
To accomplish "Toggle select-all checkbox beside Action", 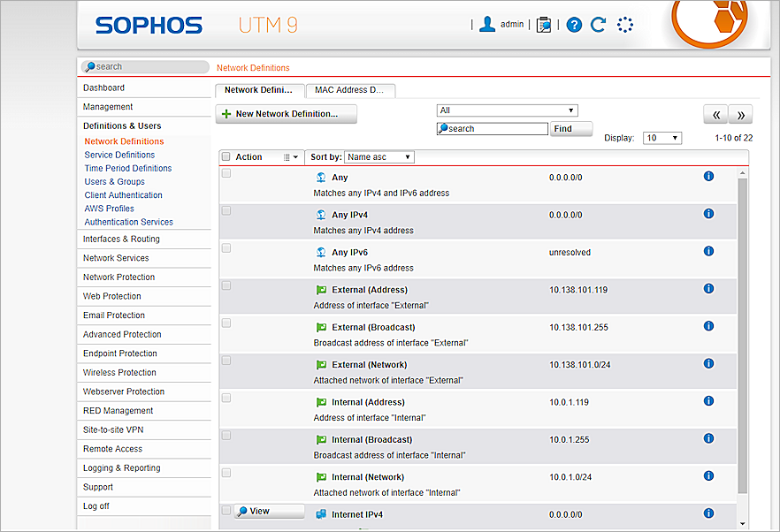I will pos(226,157).
